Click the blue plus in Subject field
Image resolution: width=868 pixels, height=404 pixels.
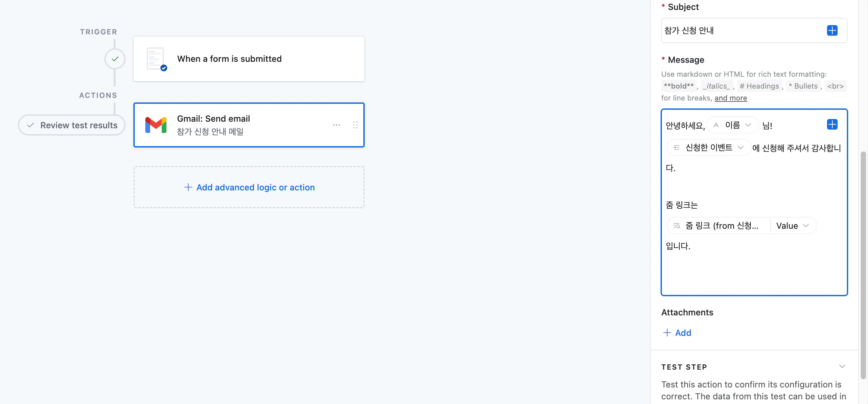coord(832,31)
